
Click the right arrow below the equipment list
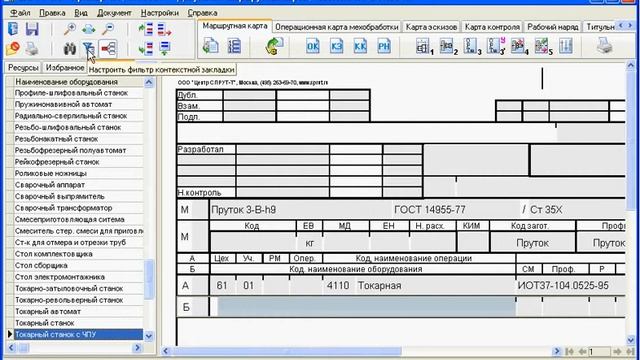coord(137,348)
